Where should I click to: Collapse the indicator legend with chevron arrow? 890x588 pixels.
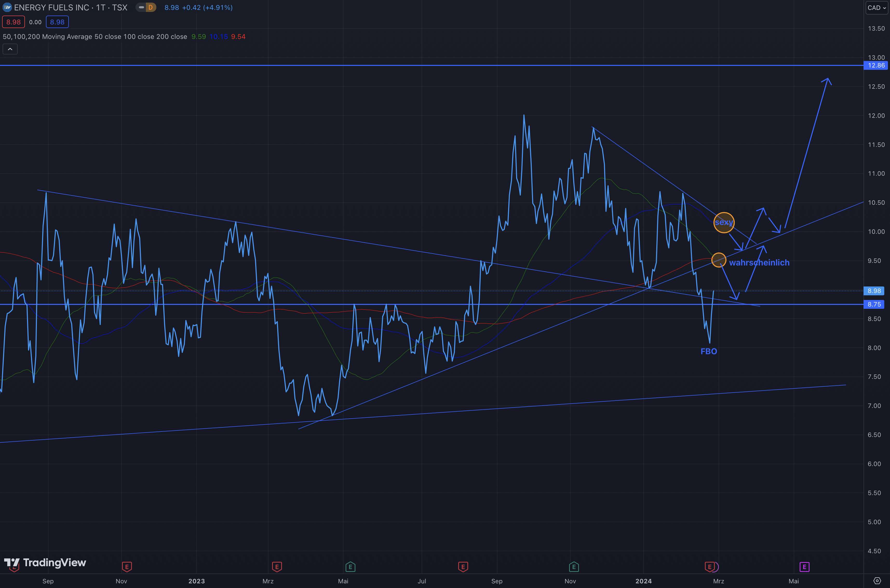[x=10, y=49]
